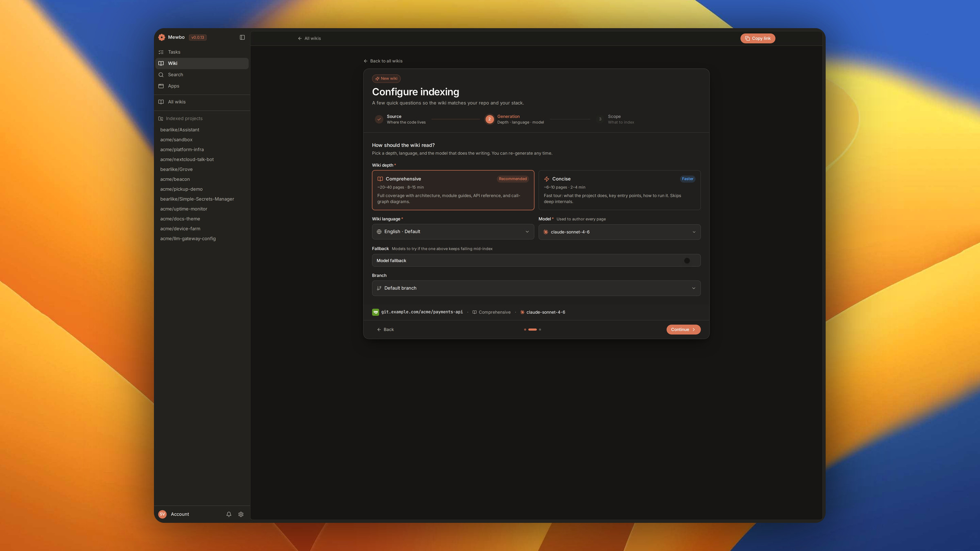Screen dimensions: 980x551
Task: Click the Mewbo logo icon
Action: pos(162,37)
